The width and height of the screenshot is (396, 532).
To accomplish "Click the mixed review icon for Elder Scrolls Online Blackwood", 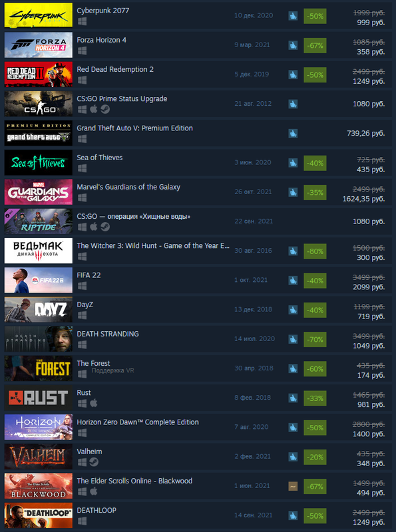I will pyautogui.click(x=293, y=486).
